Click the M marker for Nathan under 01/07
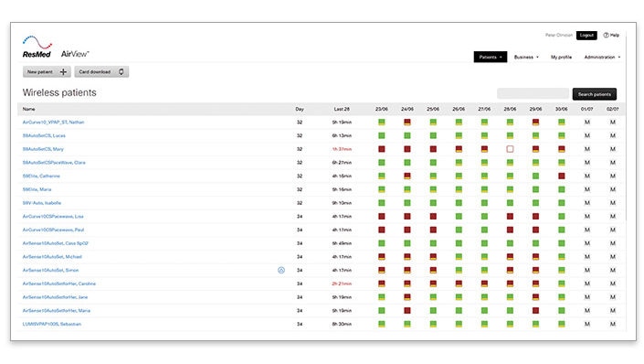The width and height of the screenshot is (644, 364). 587,123
